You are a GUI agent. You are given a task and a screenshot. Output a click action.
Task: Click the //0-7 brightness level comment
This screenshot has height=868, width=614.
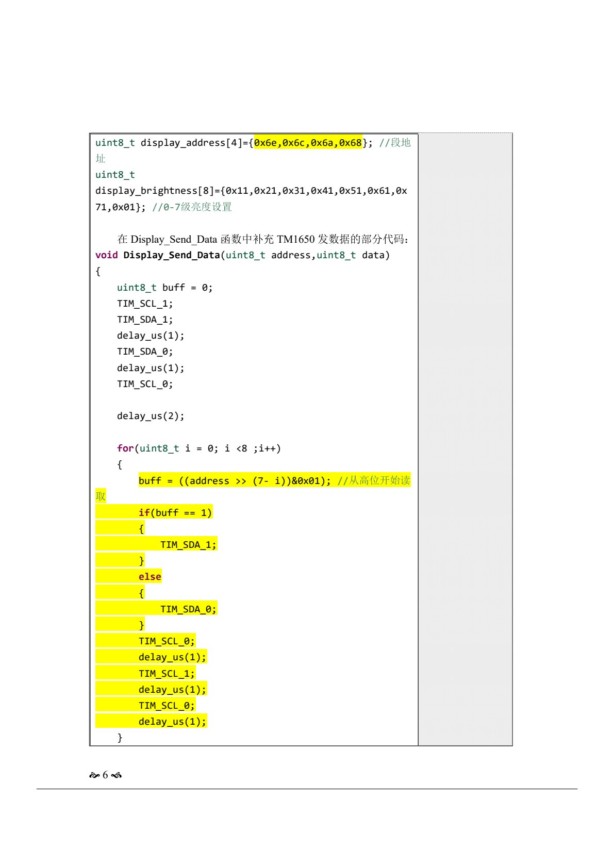tap(192, 207)
